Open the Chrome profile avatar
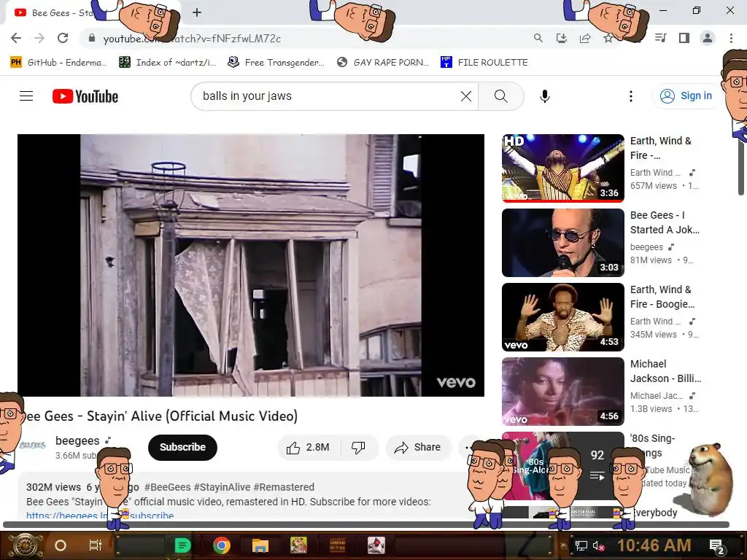The height and width of the screenshot is (560, 747). click(x=708, y=38)
